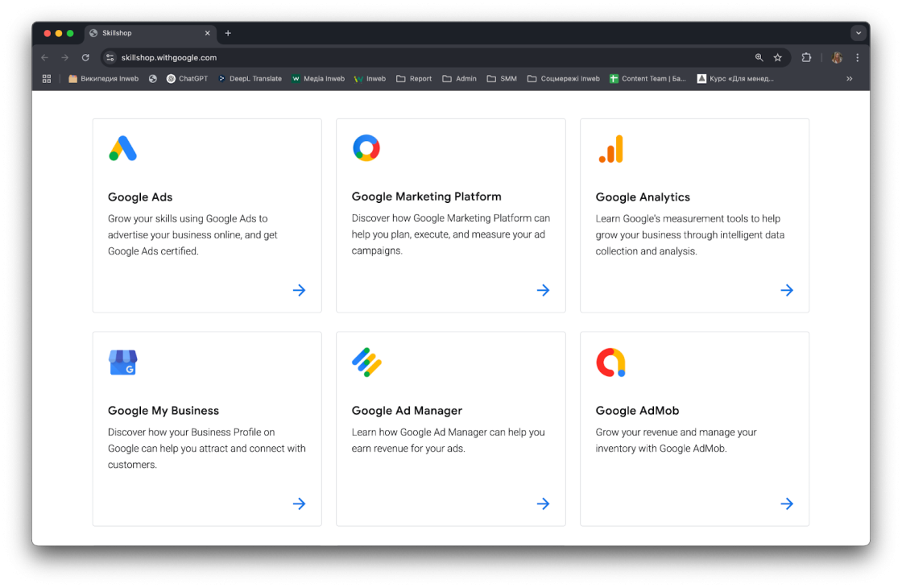Open the Курс «Для менед... bookmark
The image size is (902, 588).
(x=735, y=79)
